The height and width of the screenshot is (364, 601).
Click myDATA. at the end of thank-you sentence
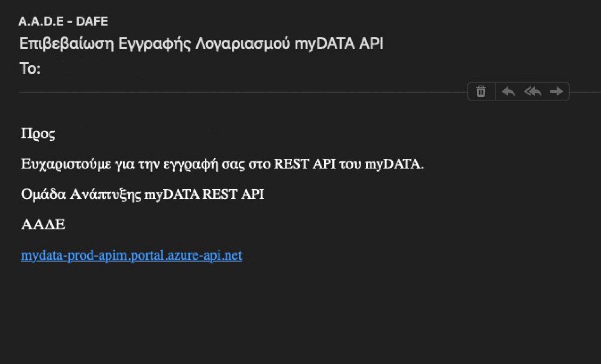coord(394,164)
